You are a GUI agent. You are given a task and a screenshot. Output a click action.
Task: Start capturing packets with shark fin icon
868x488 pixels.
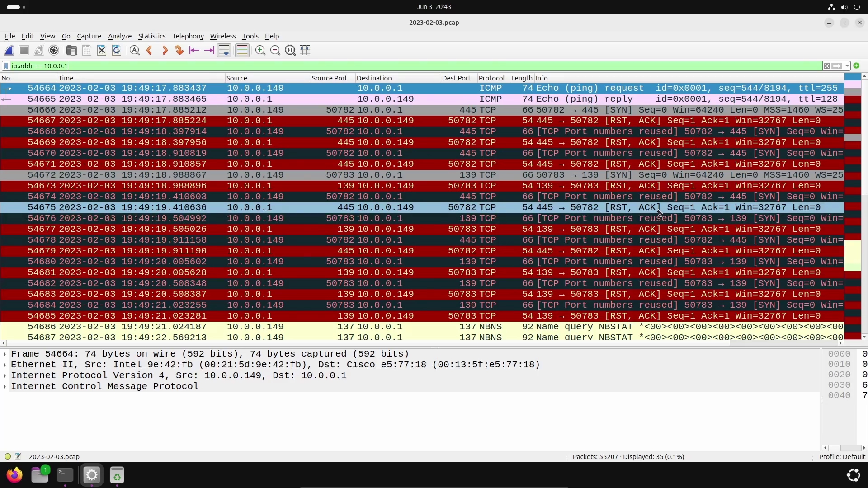pyautogui.click(x=9, y=51)
